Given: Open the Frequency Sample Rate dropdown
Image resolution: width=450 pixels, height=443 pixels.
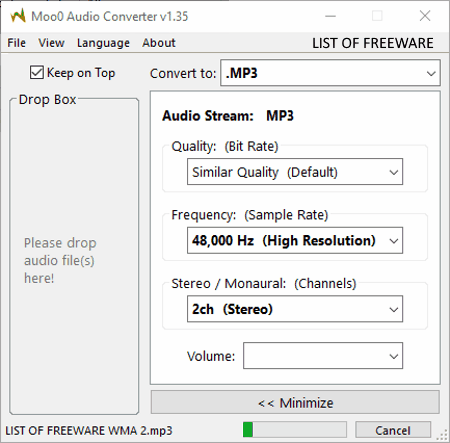Looking at the screenshot, I should (x=295, y=240).
